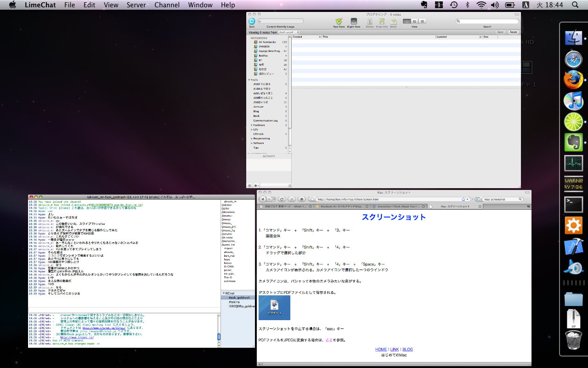Click the LimeChat lower log scrollbar
Screen dimensions: 588x368
219,331
